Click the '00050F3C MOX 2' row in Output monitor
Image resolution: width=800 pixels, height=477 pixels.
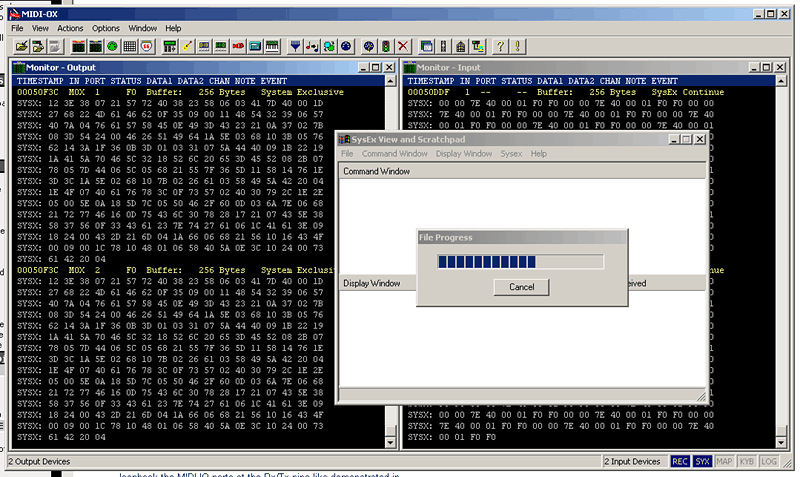pos(177,270)
